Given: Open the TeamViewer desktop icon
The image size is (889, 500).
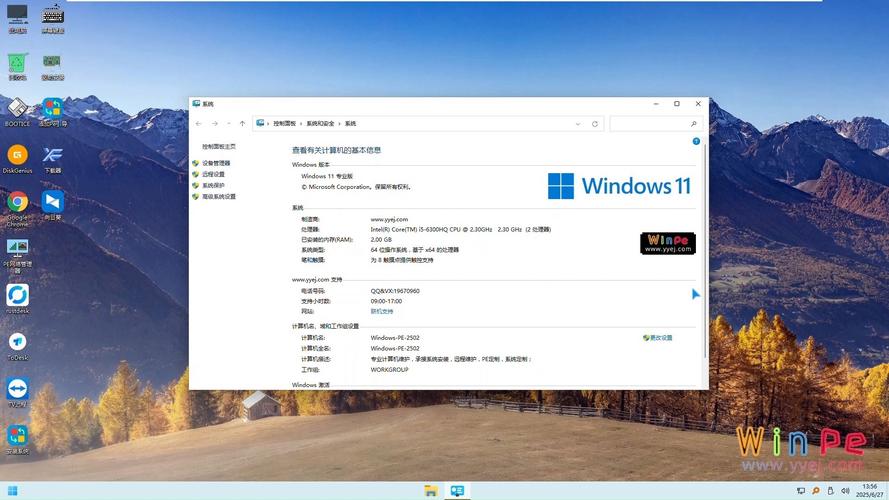Looking at the screenshot, I should coord(18,393).
